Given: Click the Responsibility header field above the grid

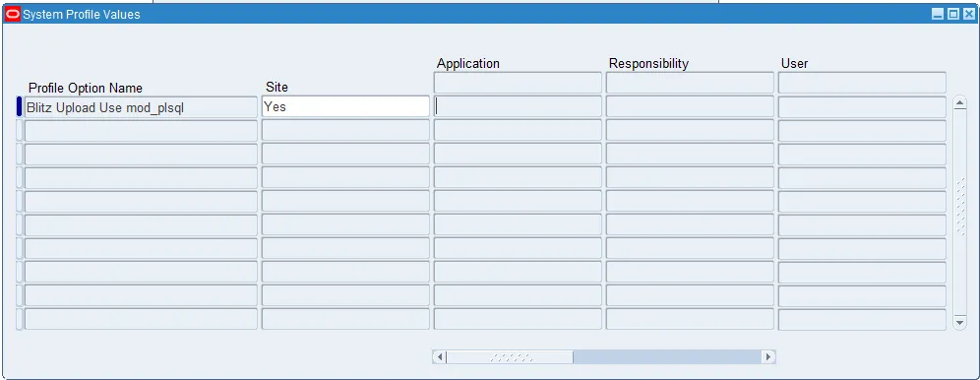Looking at the screenshot, I should 690,83.
